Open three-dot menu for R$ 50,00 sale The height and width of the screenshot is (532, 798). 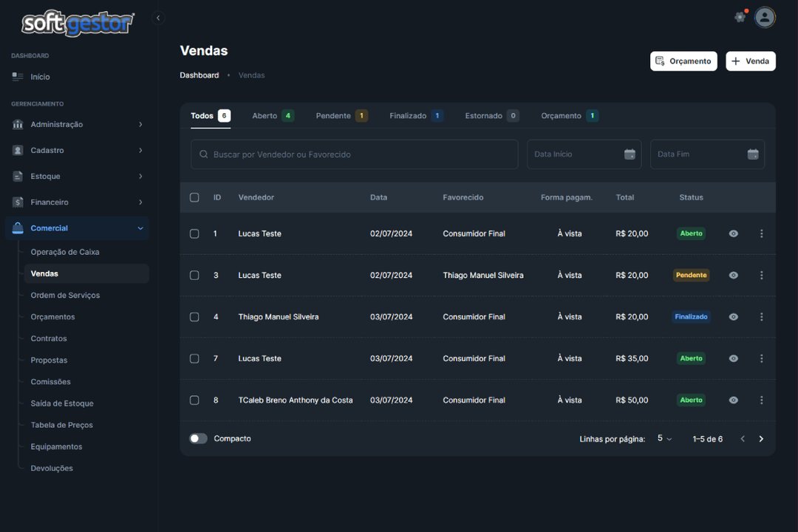click(762, 400)
